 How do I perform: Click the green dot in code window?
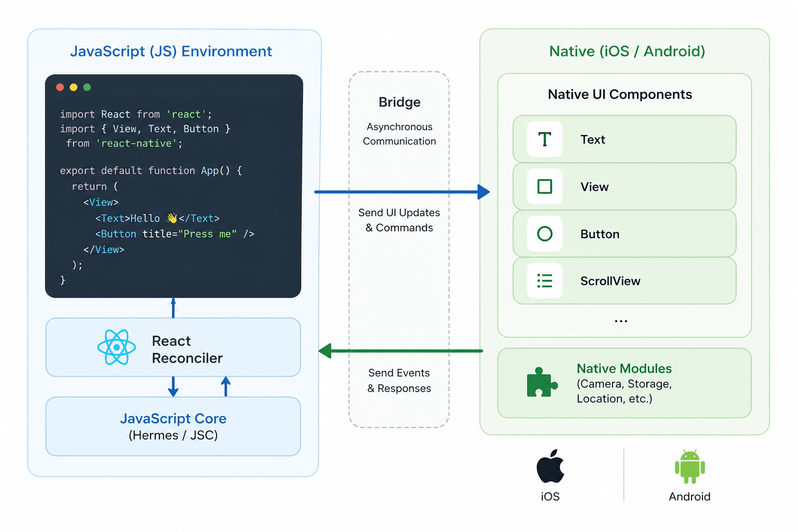(87, 87)
